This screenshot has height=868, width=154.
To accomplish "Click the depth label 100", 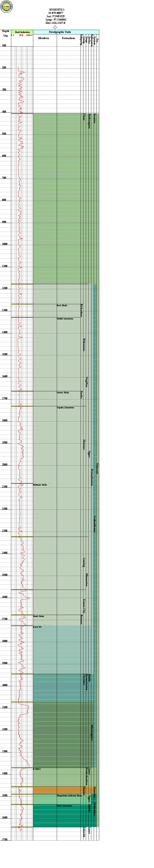I will [x=4, y=45].
